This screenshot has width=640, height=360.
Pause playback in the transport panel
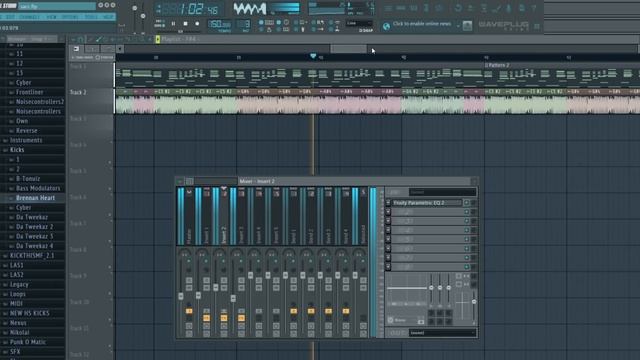click(173, 24)
